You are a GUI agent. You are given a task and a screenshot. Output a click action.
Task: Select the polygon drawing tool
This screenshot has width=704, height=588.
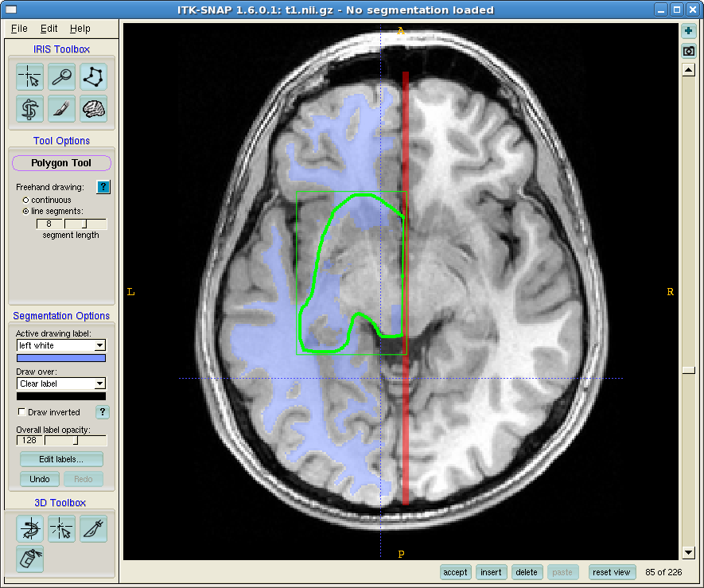(94, 77)
